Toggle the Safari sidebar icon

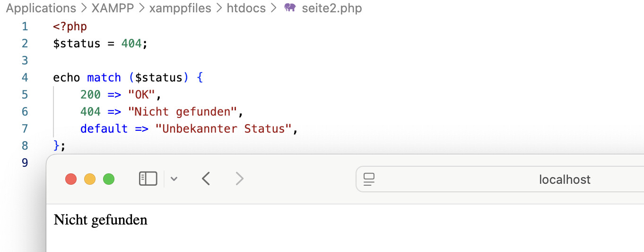coord(148,179)
